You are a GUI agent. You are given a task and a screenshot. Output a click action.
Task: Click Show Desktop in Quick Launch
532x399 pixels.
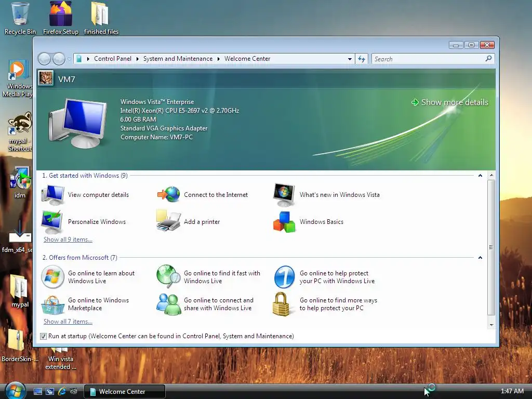point(38,392)
